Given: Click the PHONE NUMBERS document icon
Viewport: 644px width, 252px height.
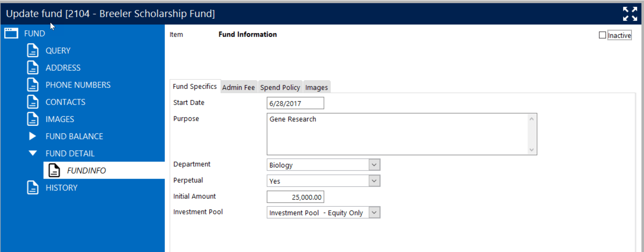Looking at the screenshot, I should (x=32, y=85).
